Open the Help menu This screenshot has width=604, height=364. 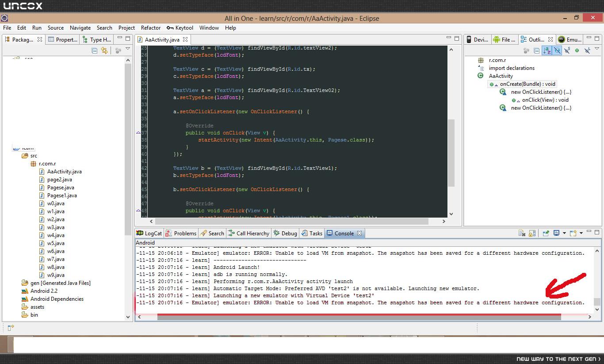point(230,27)
